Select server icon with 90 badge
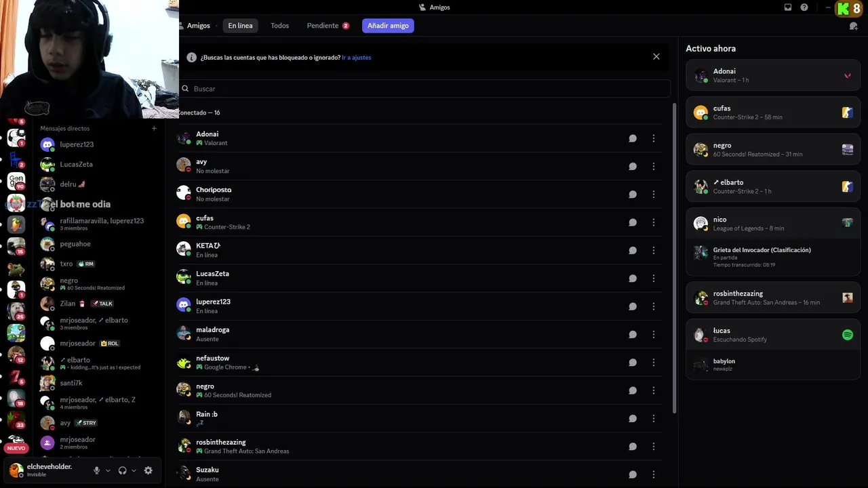868x488 pixels. click(x=16, y=181)
